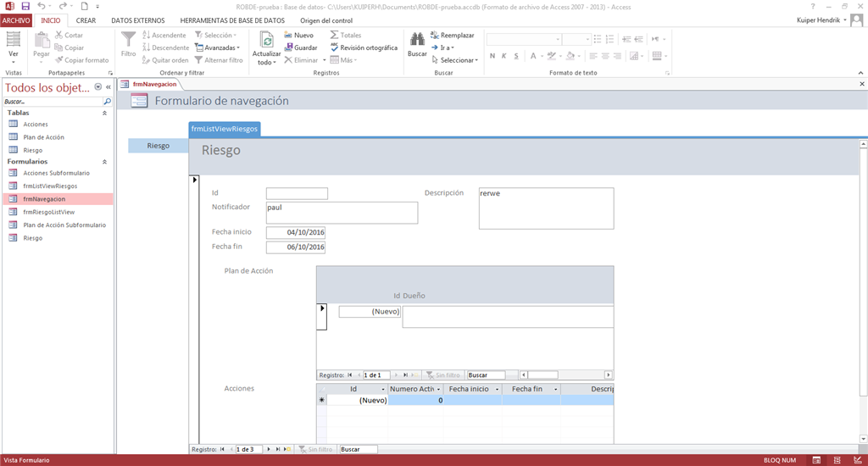Create a new record with Nuevo
This screenshot has width=868, height=466.
click(x=299, y=35)
